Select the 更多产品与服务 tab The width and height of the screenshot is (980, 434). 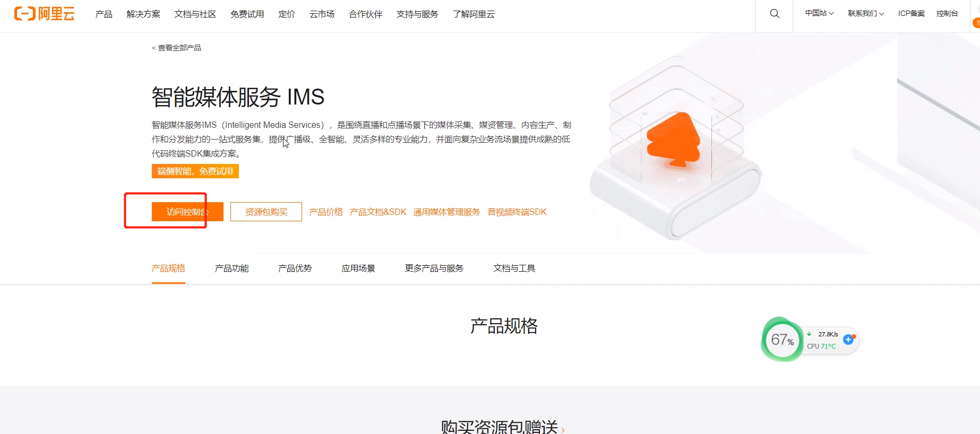point(434,268)
